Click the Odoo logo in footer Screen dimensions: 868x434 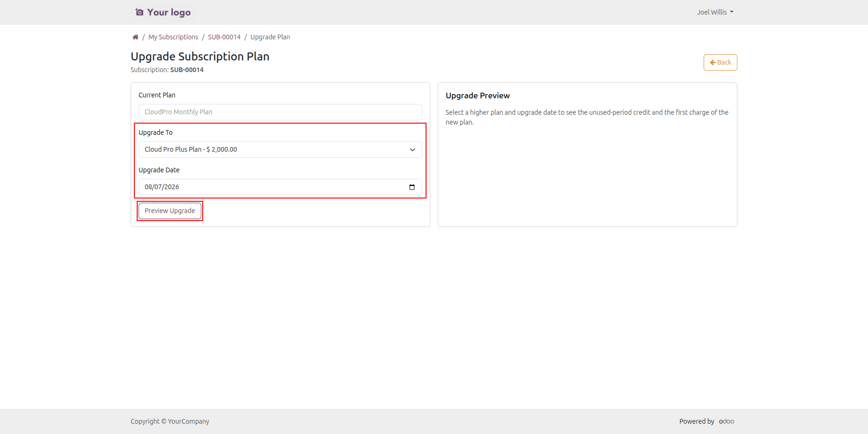point(727,421)
